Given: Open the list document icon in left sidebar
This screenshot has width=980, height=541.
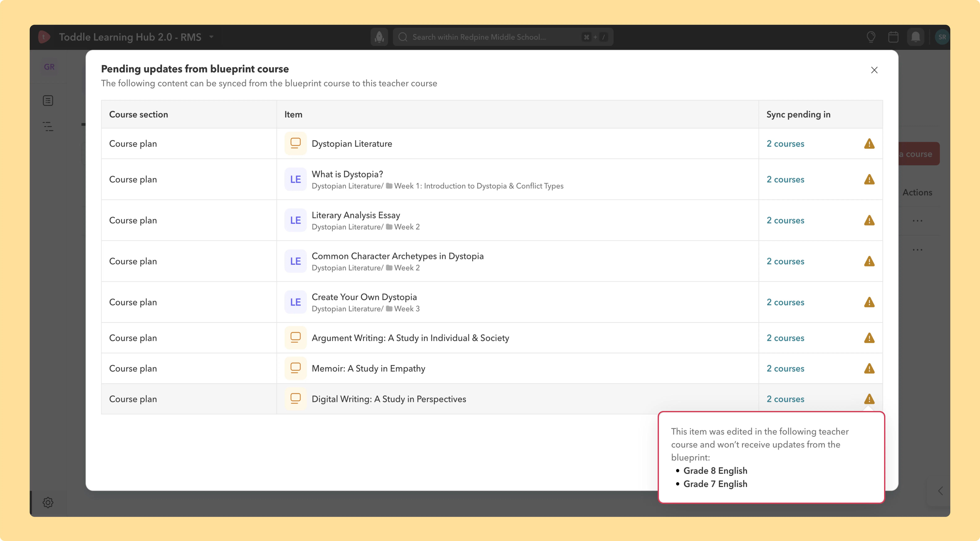Looking at the screenshot, I should tap(48, 101).
